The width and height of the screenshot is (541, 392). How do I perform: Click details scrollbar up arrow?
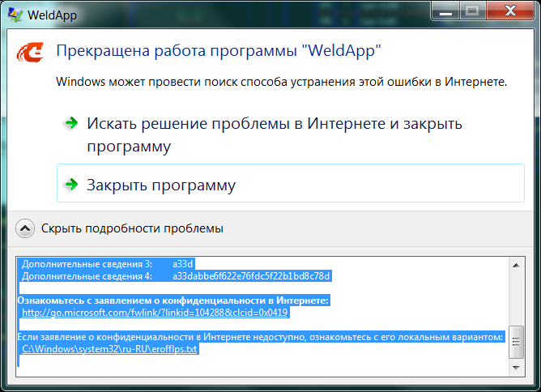pyautogui.click(x=516, y=265)
